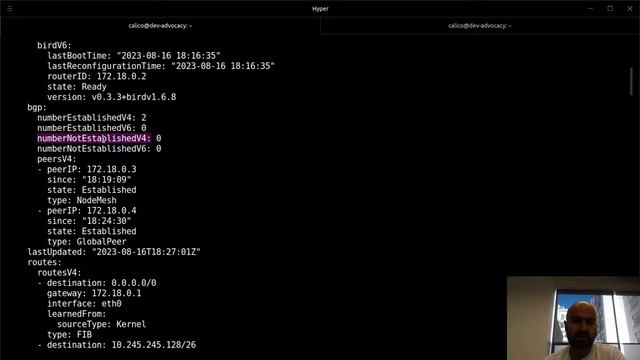Click the 'routesV4:' line

click(59, 273)
